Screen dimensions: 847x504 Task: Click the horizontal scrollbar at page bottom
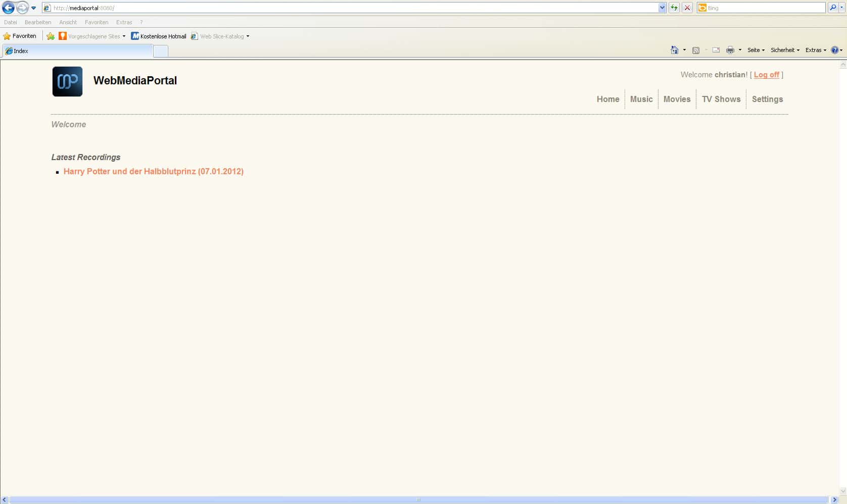(418, 499)
